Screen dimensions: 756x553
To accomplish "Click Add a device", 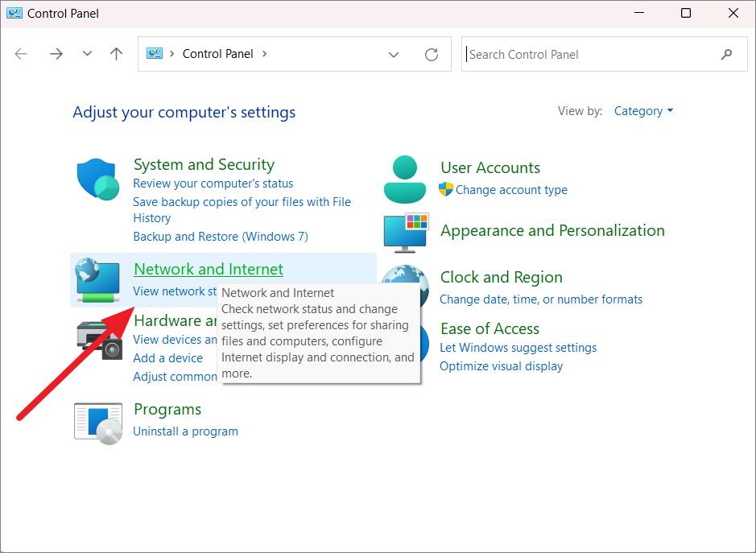I will pyautogui.click(x=167, y=358).
